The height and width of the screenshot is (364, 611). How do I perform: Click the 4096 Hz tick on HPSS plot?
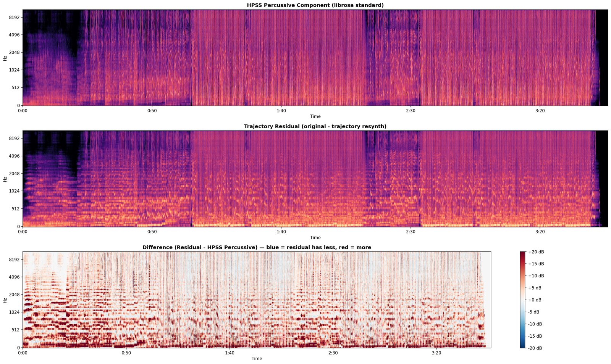coord(14,35)
